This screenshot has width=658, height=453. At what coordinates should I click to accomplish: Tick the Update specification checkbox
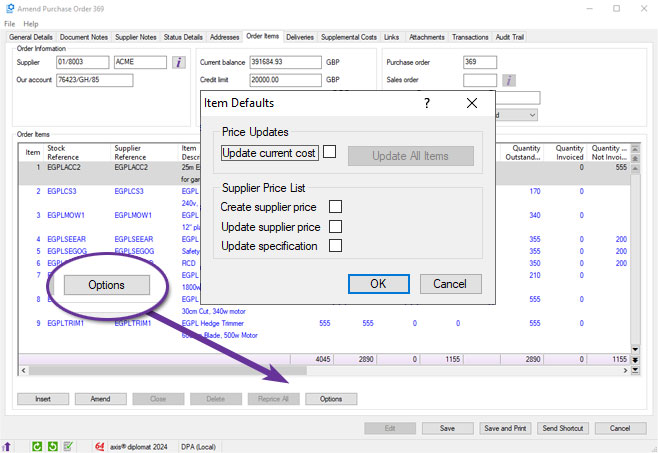[335, 246]
